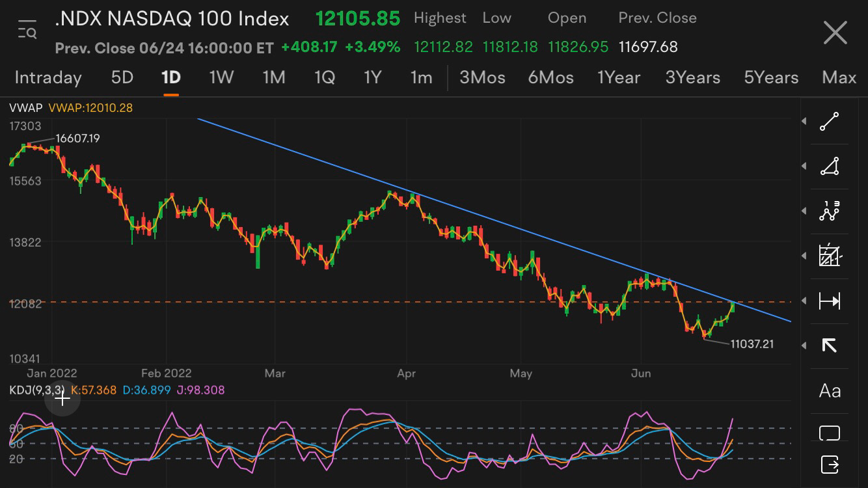Click the May date axis label
Viewport: 868px width, 488px height.
[521, 373]
